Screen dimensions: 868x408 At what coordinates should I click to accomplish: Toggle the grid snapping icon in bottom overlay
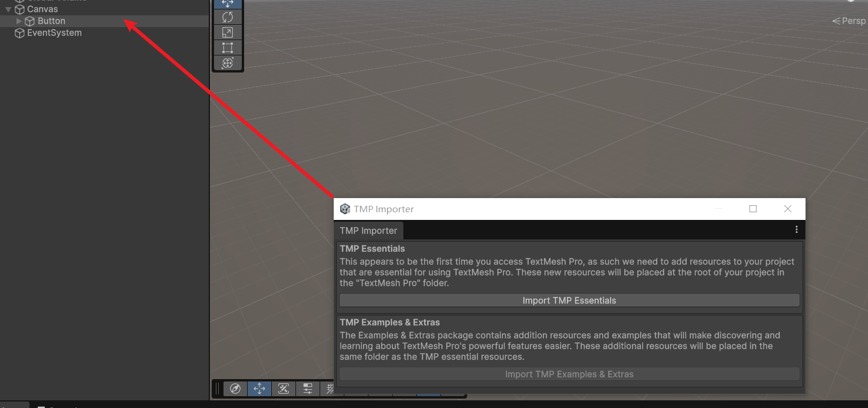pos(330,388)
